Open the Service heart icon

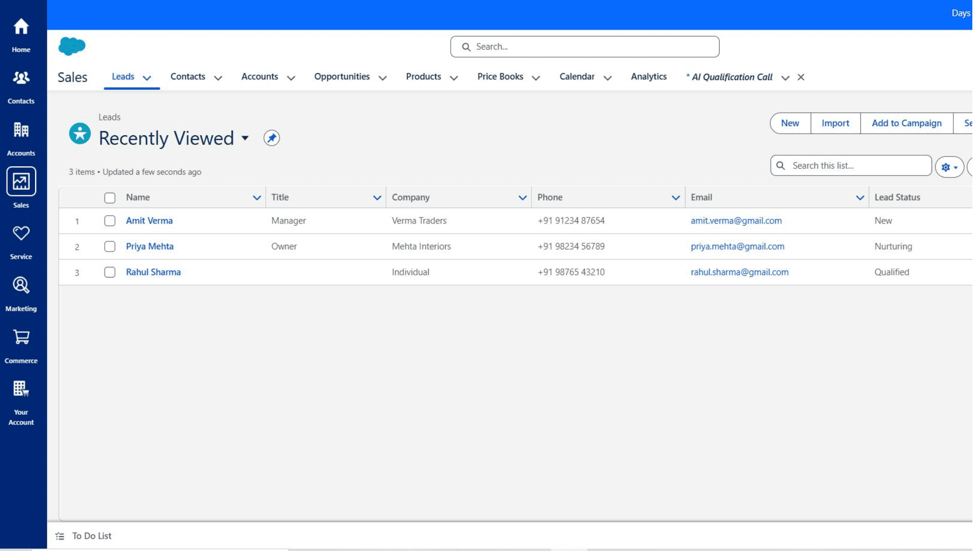coord(21,233)
